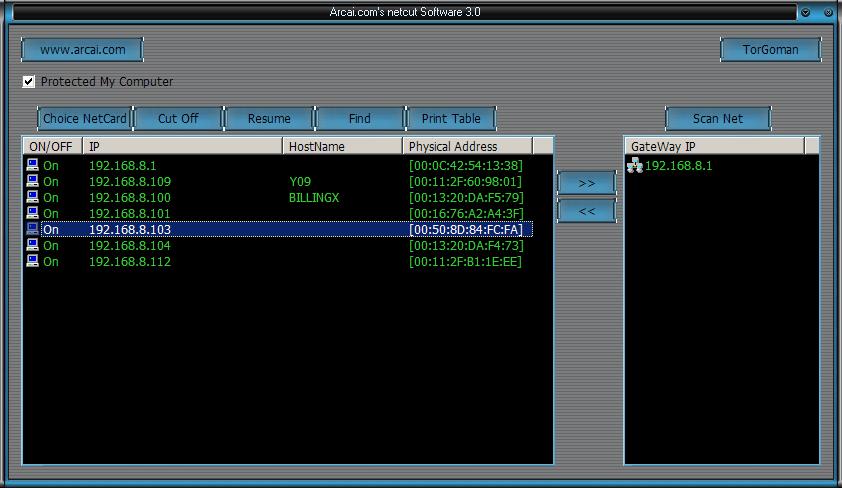Click Choice NetCard button
This screenshot has height=488, width=842.
[84, 119]
